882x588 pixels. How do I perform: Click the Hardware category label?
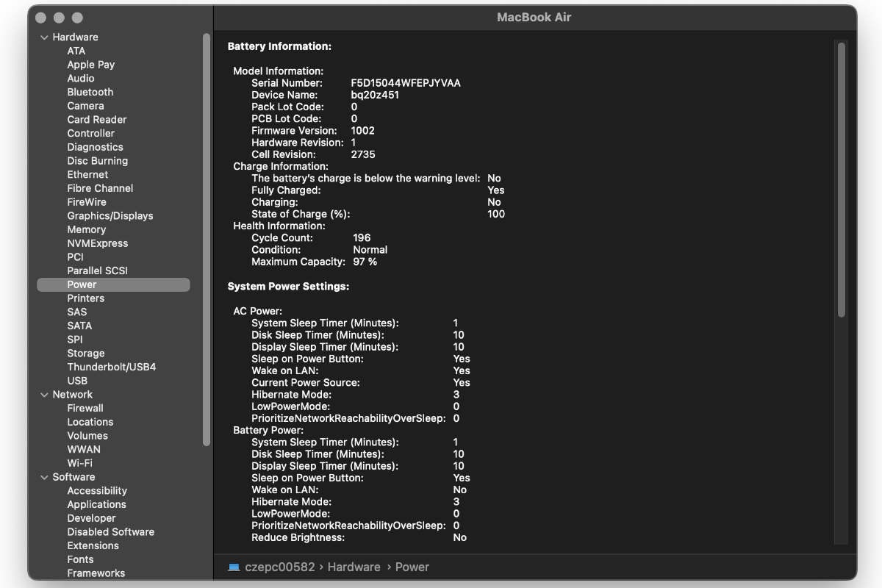[75, 37]
